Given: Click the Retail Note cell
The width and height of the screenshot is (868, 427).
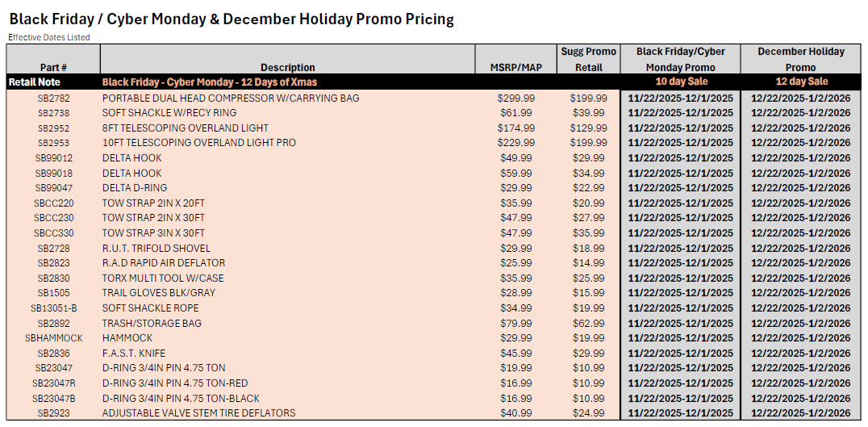Looking at the screenshot, I should point(34,82).
